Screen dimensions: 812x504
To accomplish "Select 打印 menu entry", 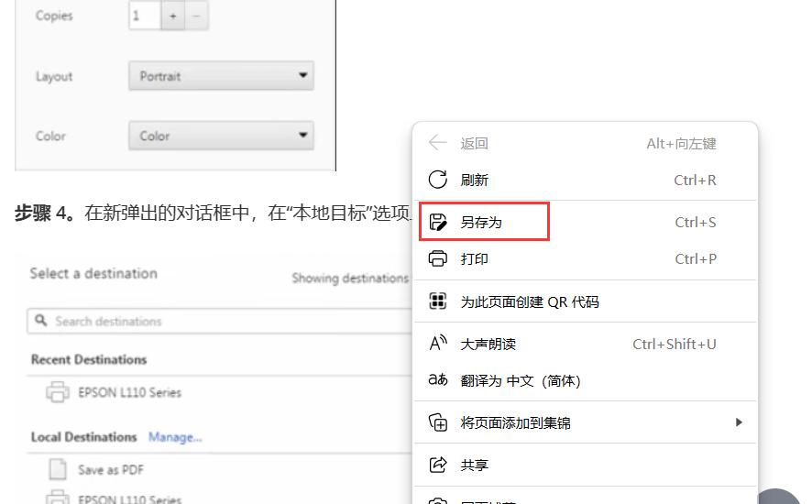I will pos(586,258).
